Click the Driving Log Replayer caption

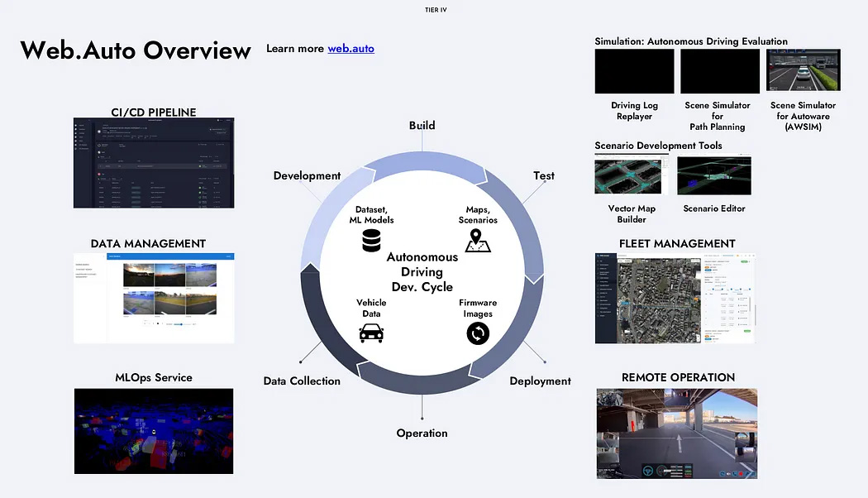click(x=634, y=111)
